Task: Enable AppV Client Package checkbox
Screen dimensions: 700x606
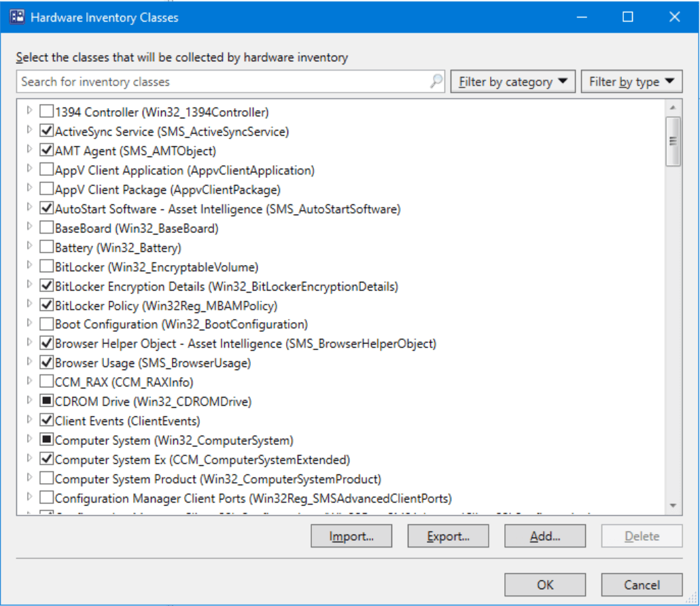Action: 47,189
